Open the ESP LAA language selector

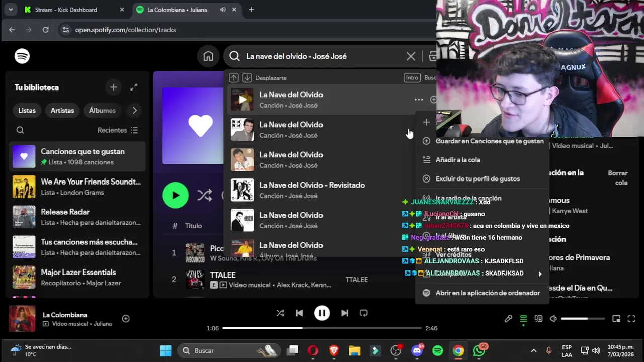(x=567, y=350)
